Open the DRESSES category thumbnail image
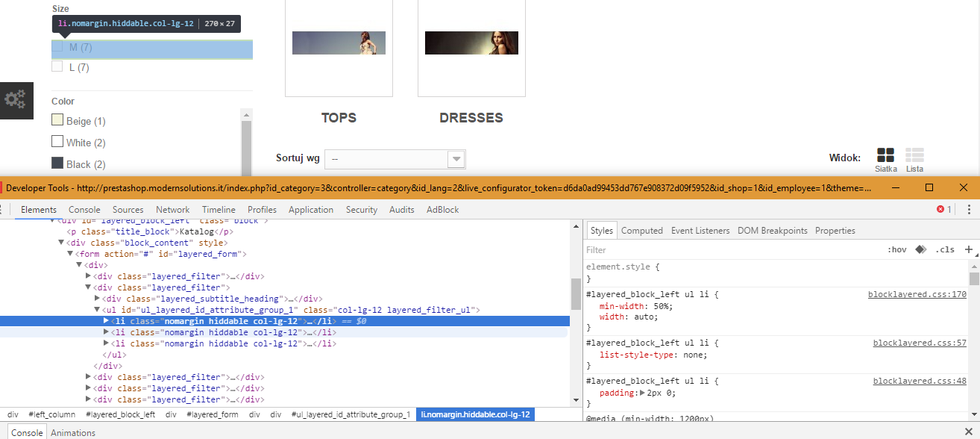The image size is (980, 439). [x=471, y=43]
